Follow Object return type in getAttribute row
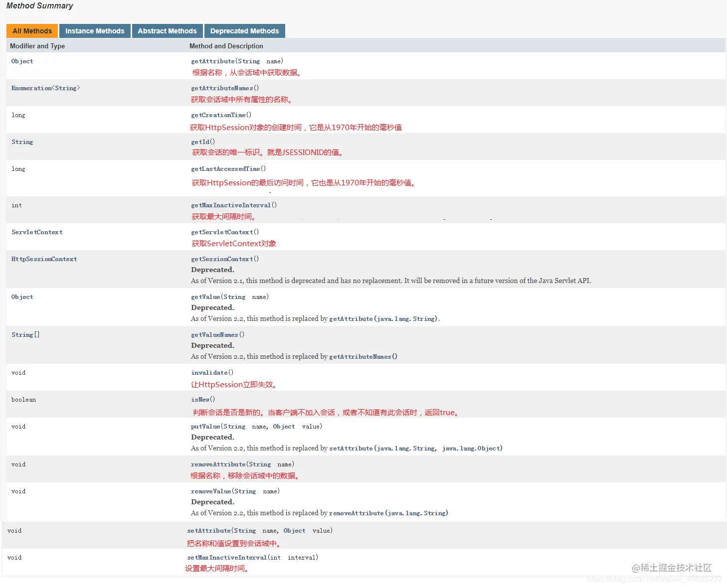The image size is (727, 588). pos(22,61)
